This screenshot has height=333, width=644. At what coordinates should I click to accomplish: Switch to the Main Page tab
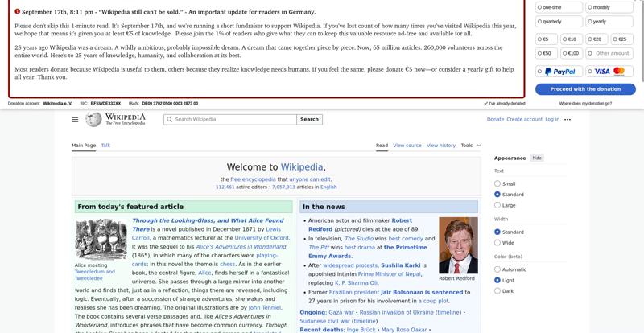point(84,146)
